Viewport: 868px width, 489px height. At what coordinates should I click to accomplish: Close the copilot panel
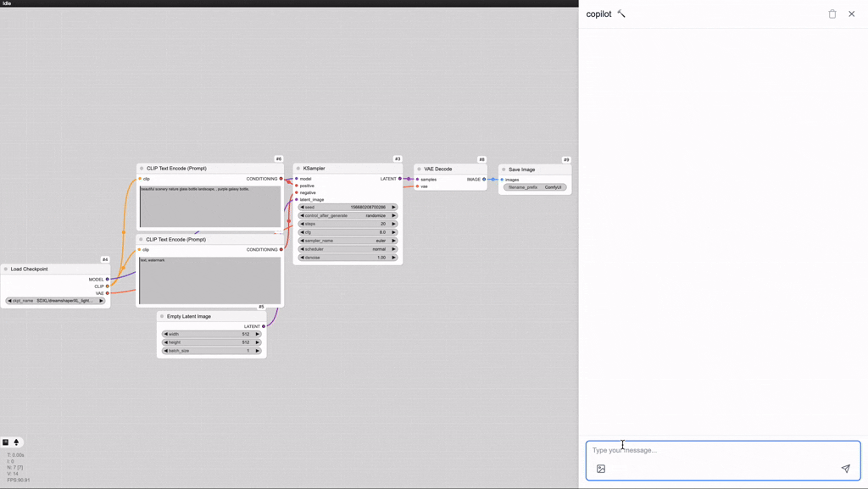tap(852, 14)
